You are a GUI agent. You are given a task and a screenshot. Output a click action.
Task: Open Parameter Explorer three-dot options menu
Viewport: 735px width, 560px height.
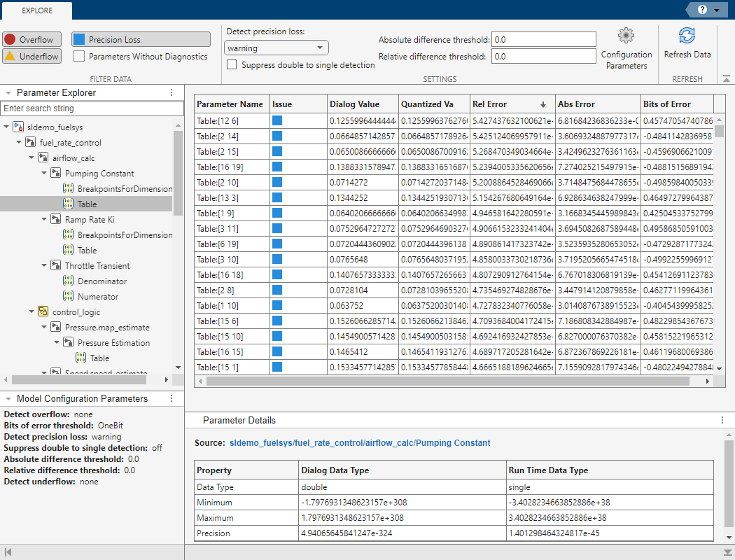pos(171,92)
